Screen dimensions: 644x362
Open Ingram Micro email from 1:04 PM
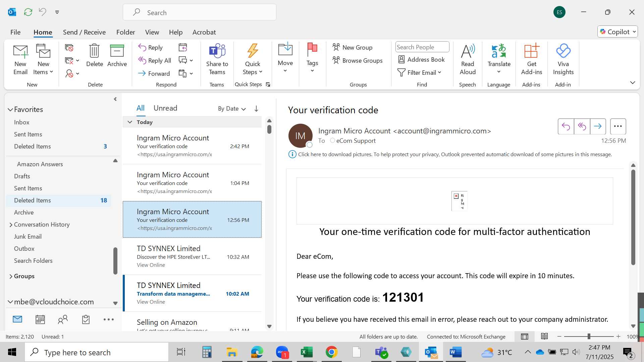192,183
